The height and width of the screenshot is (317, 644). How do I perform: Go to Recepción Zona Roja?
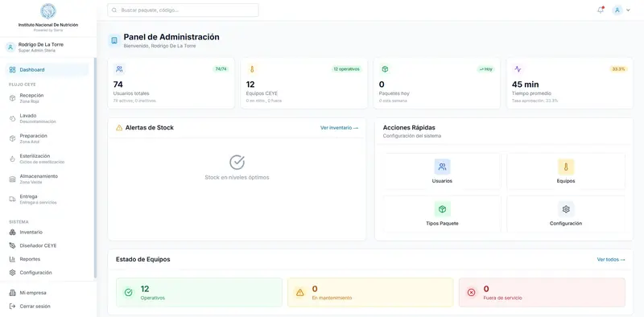47,98
